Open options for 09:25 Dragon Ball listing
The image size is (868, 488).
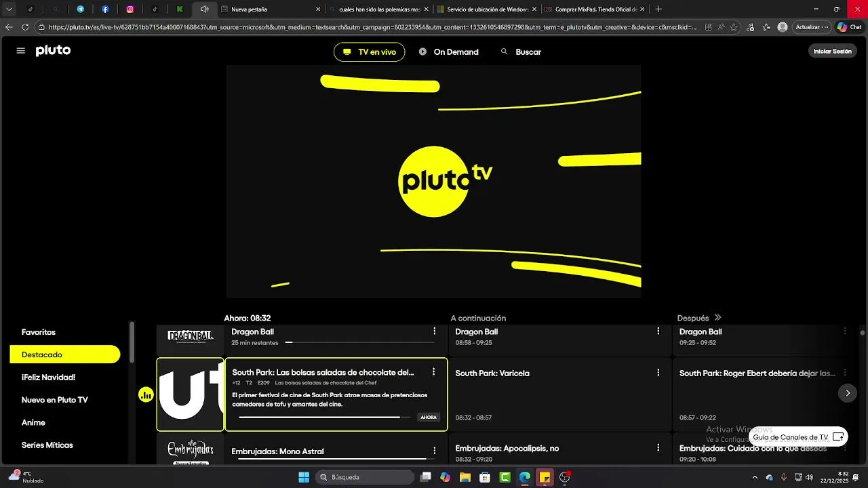click(x=845, y=331)
